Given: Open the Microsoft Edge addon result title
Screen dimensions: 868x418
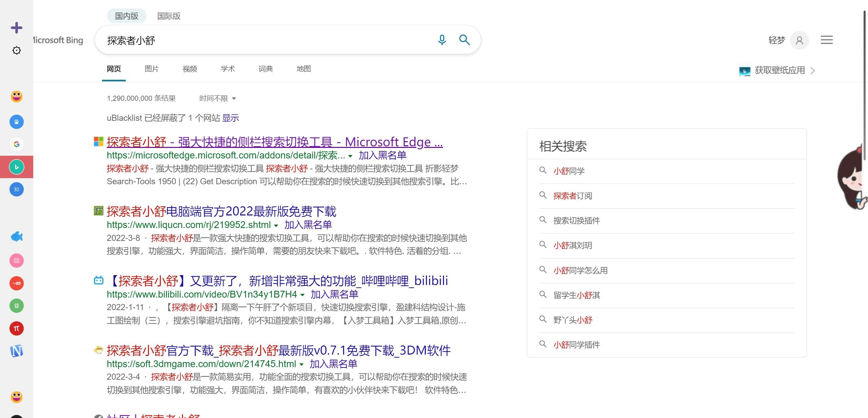Looking at the screenshot, I should 275,142.
